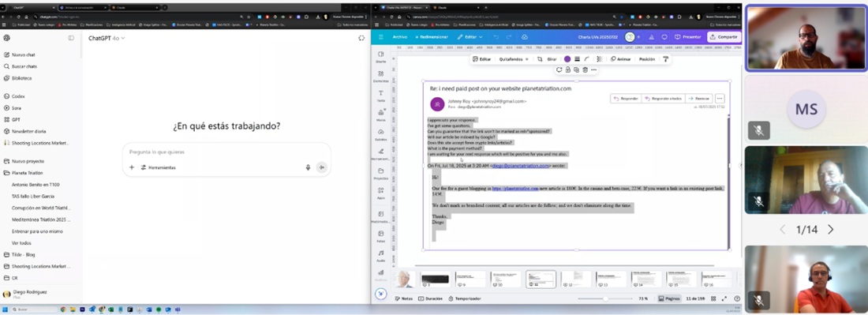Open Tilde - Blog project
This screenshot has width=868, height=315.
tap(23, 255)
